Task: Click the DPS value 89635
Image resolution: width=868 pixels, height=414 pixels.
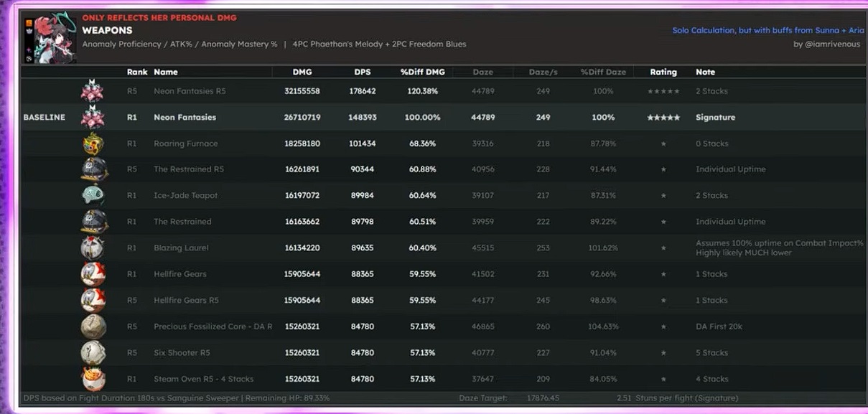Action: point(363,248)
